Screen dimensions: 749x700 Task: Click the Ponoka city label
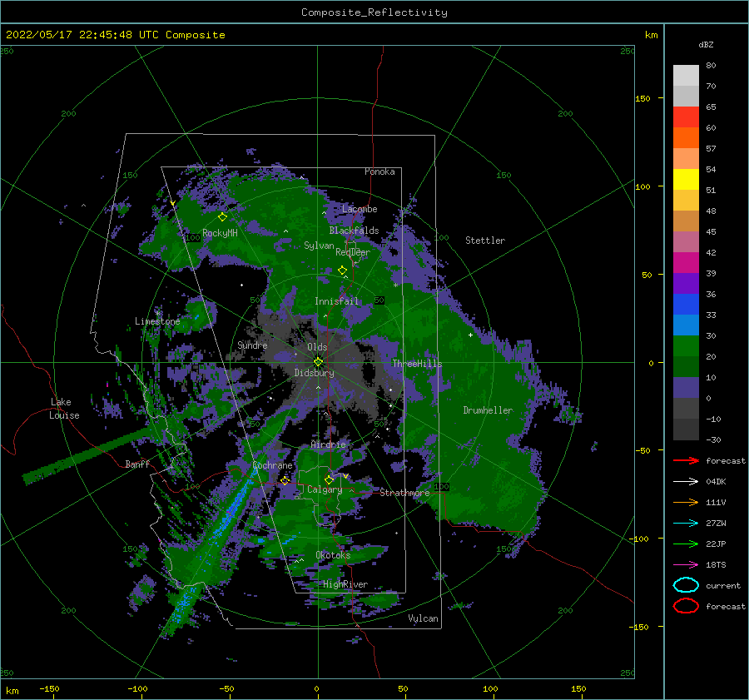tap(379, 171)
